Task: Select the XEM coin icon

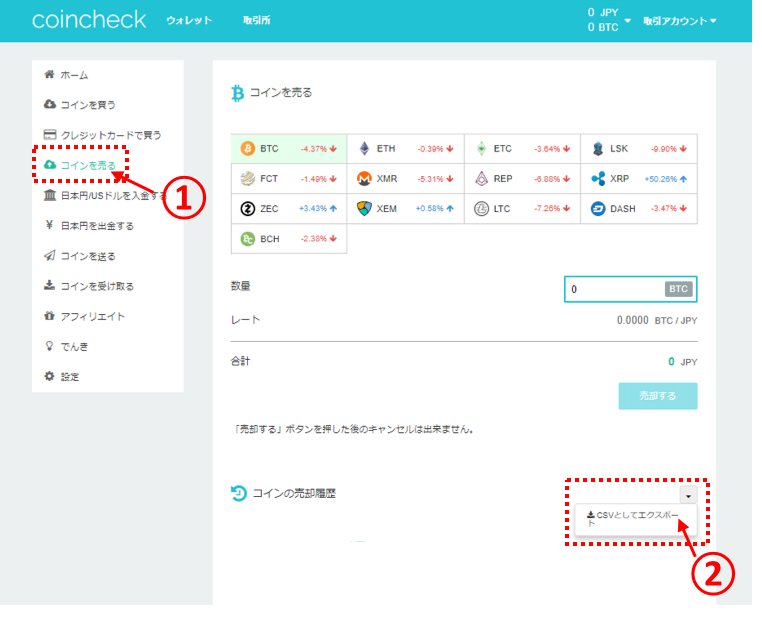Action: coord(364,208)
